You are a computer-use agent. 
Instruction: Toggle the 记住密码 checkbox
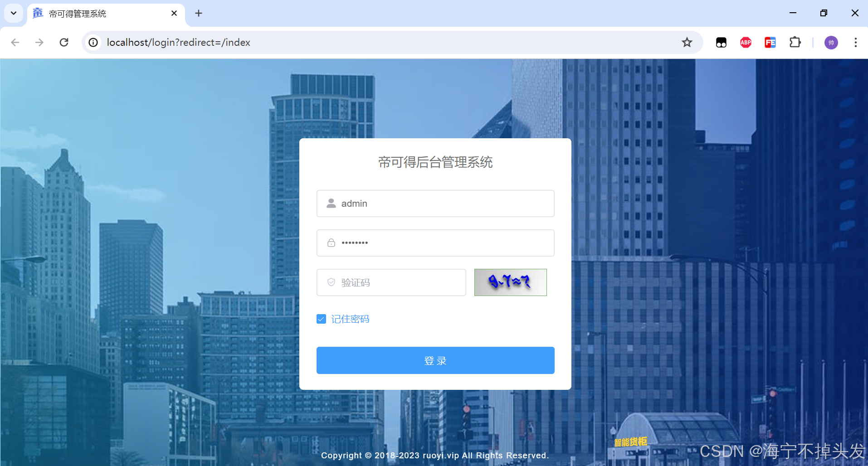[321, 319]
